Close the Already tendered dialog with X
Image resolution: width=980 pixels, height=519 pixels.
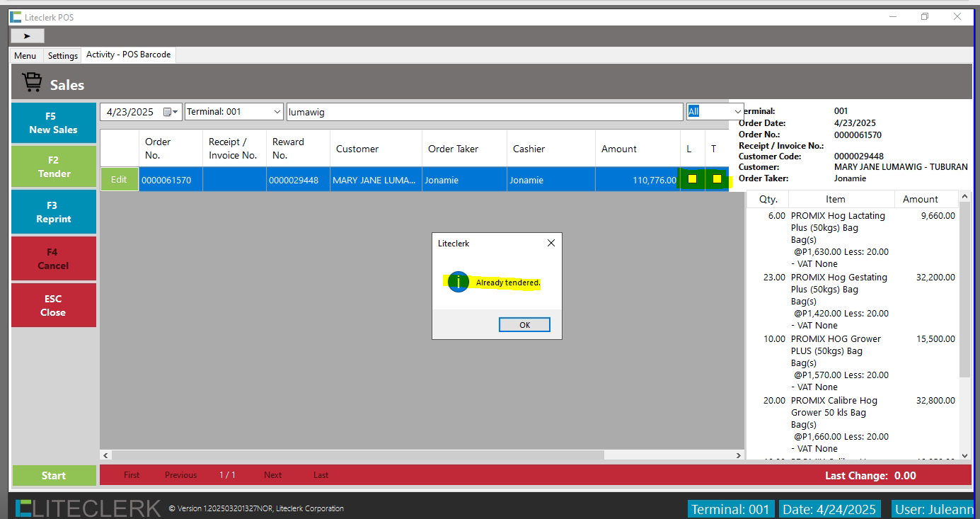pyautogui.click(x=551, y=243)
